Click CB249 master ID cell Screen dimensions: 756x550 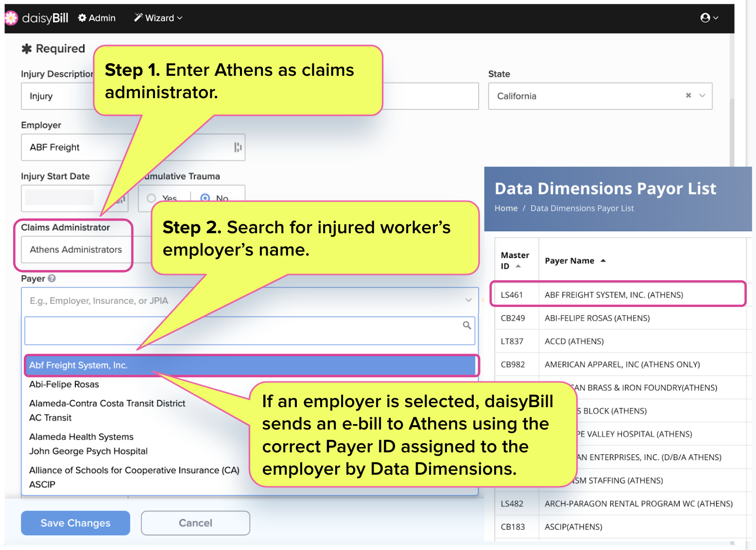click(x=513, y=318)
